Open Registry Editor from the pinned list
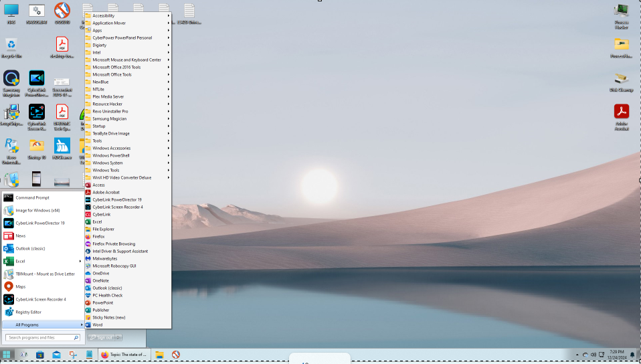Image resolution: width=641 pixels, height=364 pixels. point(43,312)
